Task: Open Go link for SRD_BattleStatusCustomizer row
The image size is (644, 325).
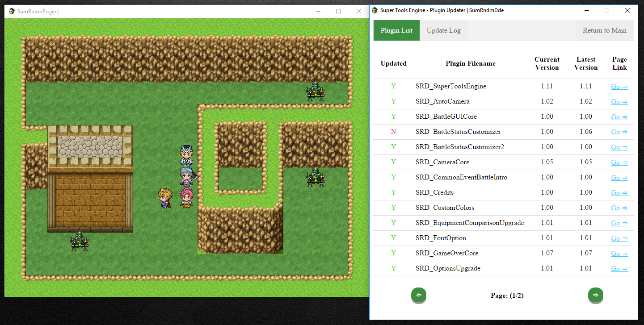Action: (619, 132)
